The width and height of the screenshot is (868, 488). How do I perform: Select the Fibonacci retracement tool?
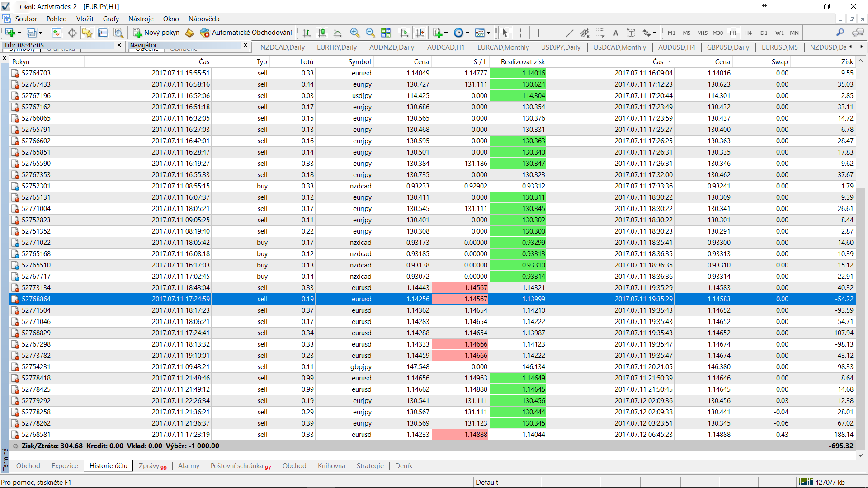[600, 33]
